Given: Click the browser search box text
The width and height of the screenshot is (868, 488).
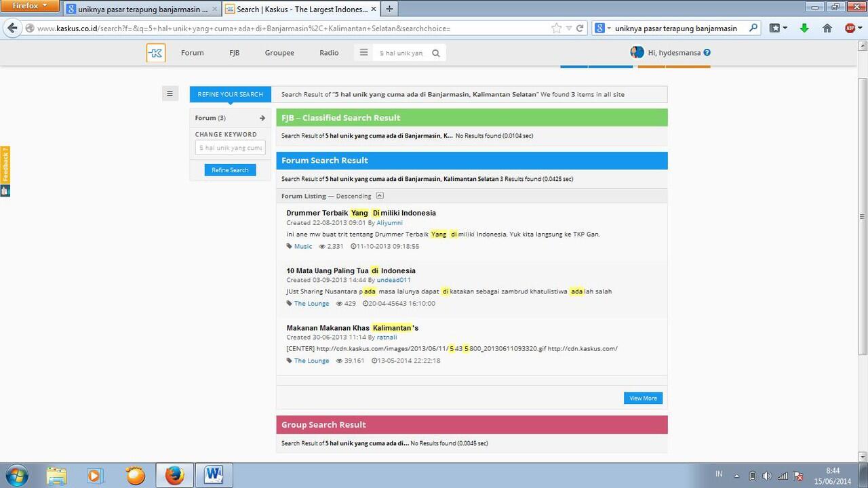Looking at the screenshot, I should [675, 28].
